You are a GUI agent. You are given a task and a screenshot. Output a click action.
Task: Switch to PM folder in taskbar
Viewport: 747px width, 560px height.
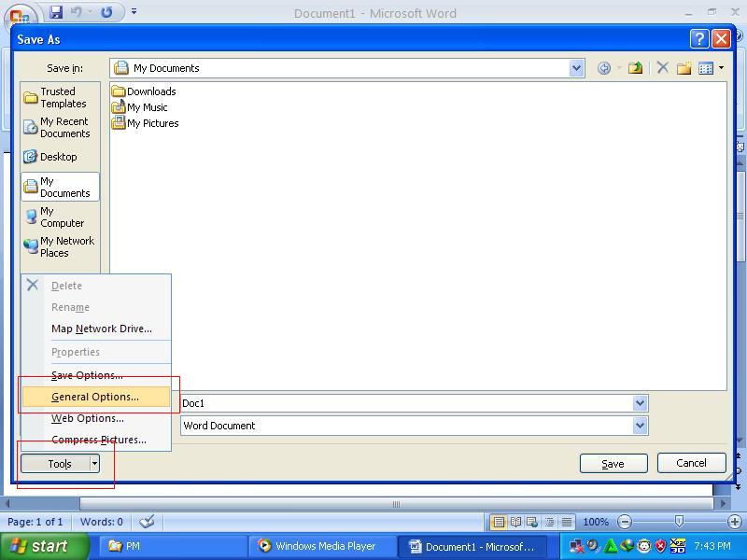pyautogui.click(x=172, y=546)
